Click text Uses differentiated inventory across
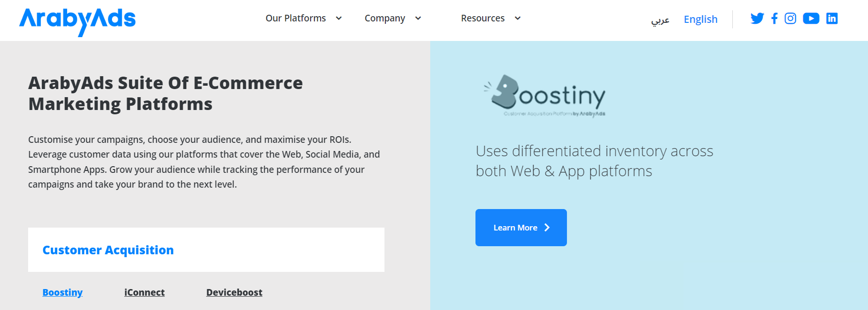 coord(595,151)
